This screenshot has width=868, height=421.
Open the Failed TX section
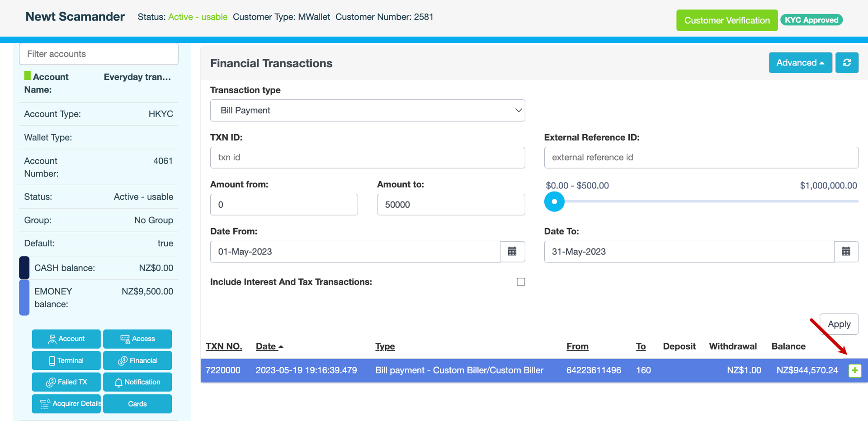coord(66,382)
